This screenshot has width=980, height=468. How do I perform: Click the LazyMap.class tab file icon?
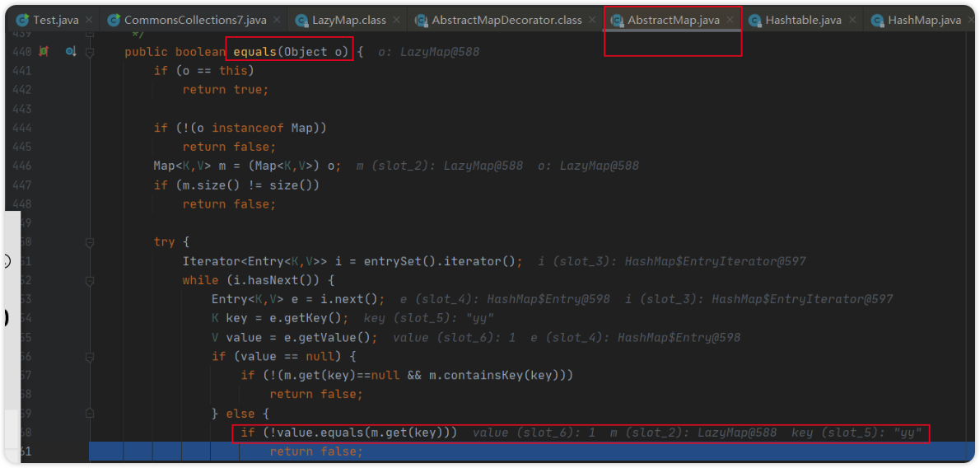tap(301, 19)
